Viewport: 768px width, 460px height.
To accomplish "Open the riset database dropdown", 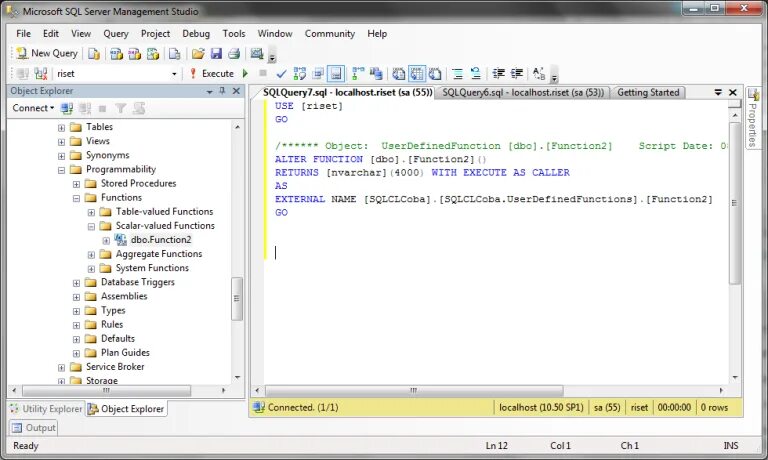I will 174,74.
